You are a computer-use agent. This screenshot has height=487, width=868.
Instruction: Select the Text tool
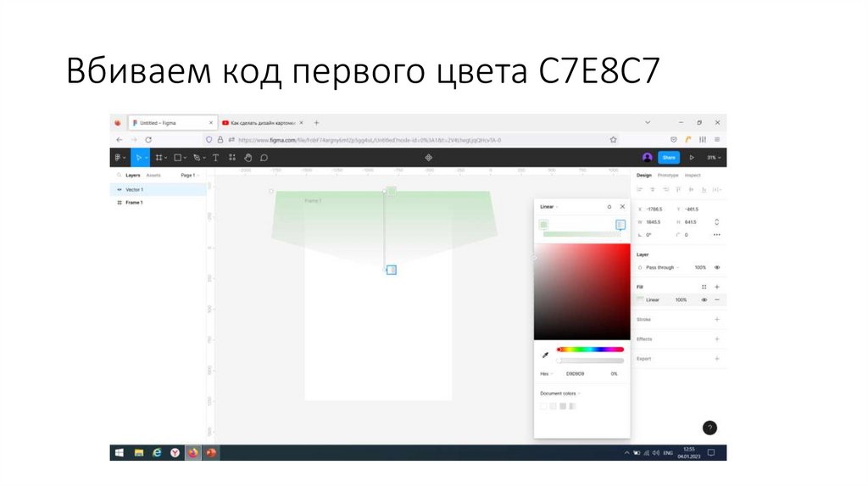pos(216,158)
